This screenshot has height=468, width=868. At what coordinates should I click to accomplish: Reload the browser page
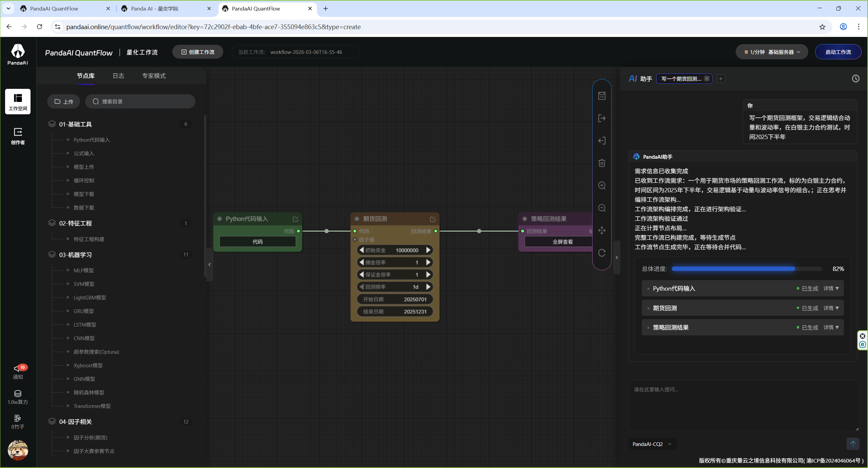coord(39,27)
